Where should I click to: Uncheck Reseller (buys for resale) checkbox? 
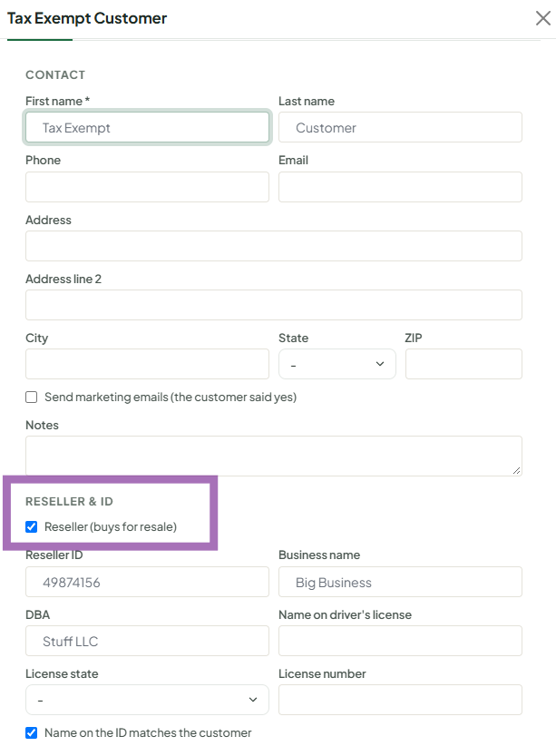[x=32, y=526]
